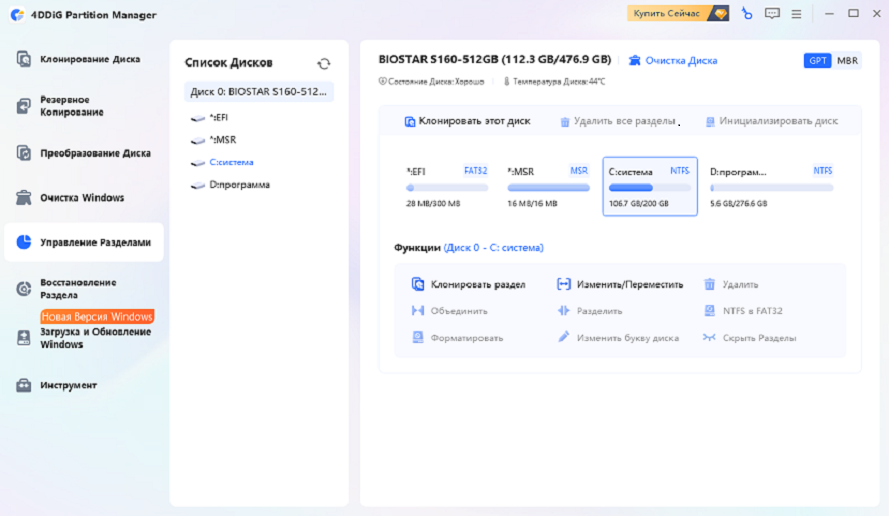This screenshot has width=889, height=516.
Task: Click Очистка Диска link
Action: tap(673, 61)
